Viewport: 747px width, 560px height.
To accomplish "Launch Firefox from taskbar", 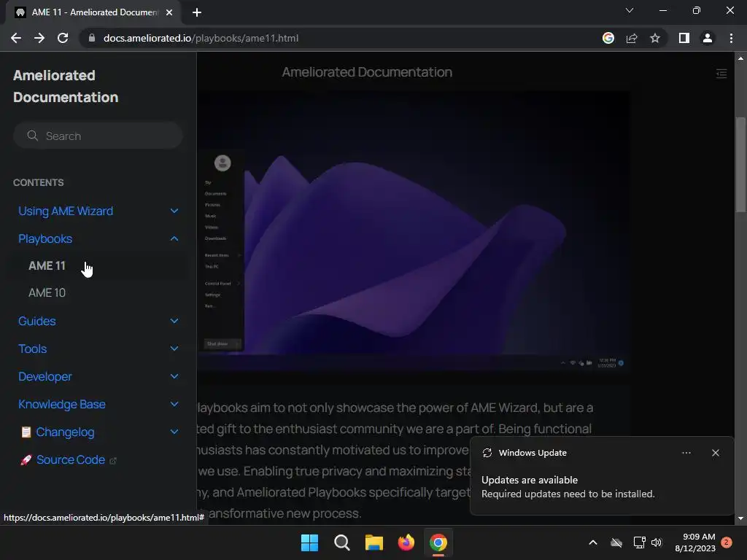I will click(x=406, y=542).
